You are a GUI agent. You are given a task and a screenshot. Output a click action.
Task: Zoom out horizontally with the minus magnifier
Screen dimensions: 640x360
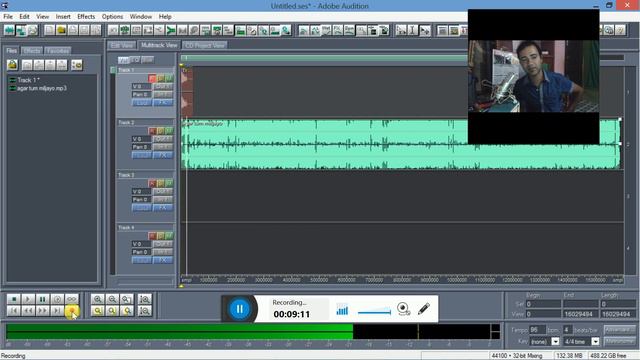112,299
